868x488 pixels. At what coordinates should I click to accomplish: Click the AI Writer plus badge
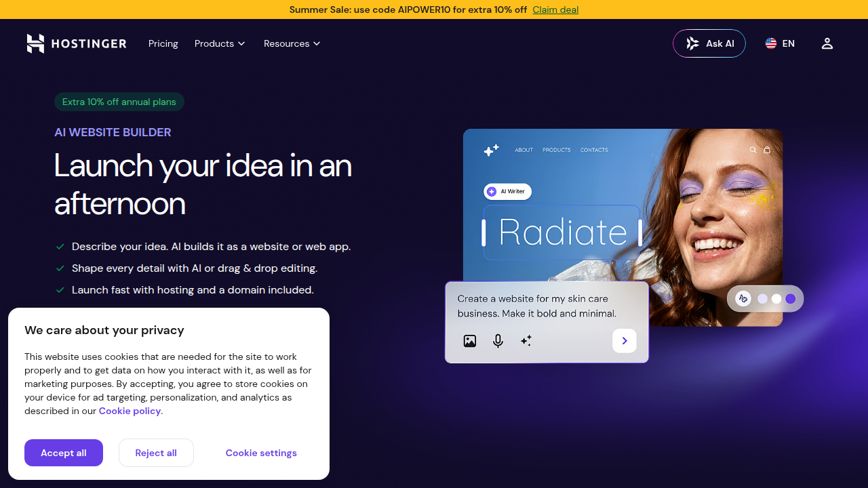[507, 192]
